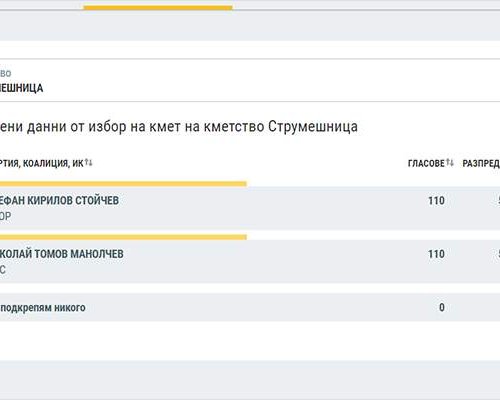Click yellow result bar above МАНОЛЧЕВ

click(x=123, y=237)
